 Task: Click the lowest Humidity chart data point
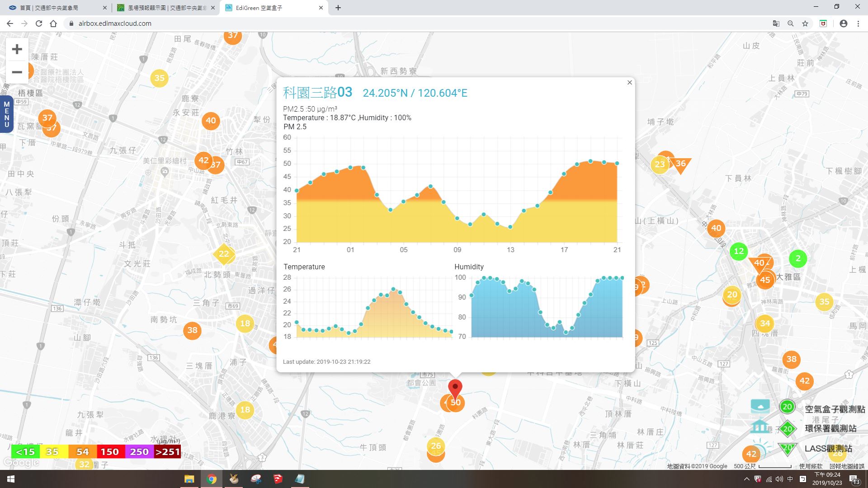(566, 333)
